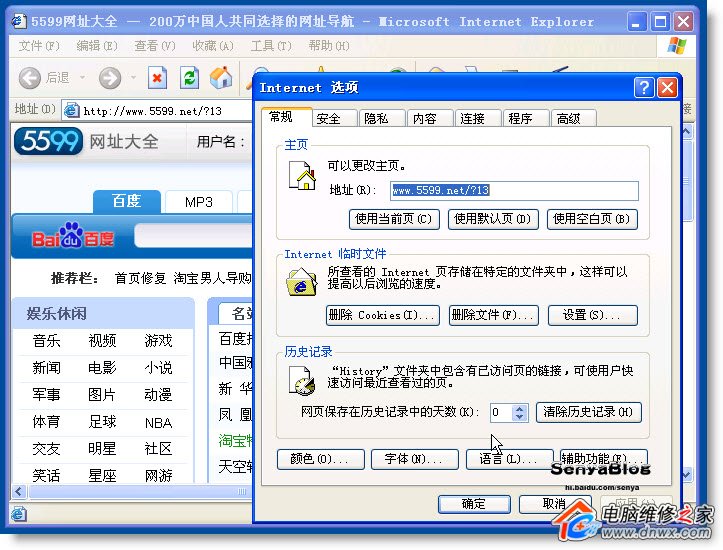Click the dialog Help question mark icon
The height and width of the screenshot is (550, 723).
644,88
